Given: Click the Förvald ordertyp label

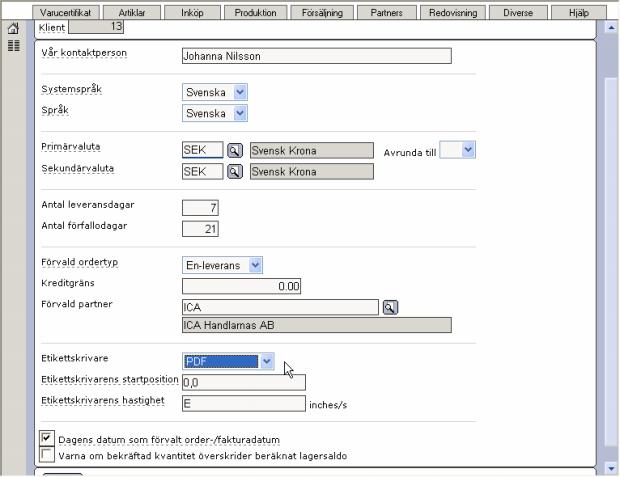Looking at the screenshot, I should (x=79, y=263).
